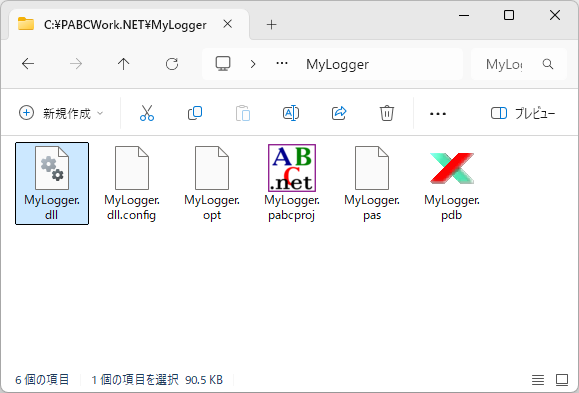Viewport: 579px width, 393px height.
Task: Click the 1 個の項目を選択 90.5 KB status
Action: pos(157,380)
